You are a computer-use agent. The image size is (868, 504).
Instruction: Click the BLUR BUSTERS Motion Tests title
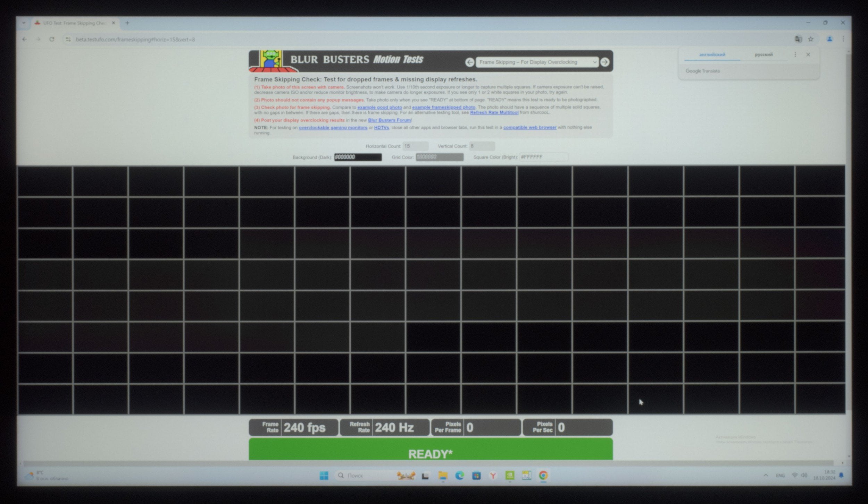tap(357, 60)
